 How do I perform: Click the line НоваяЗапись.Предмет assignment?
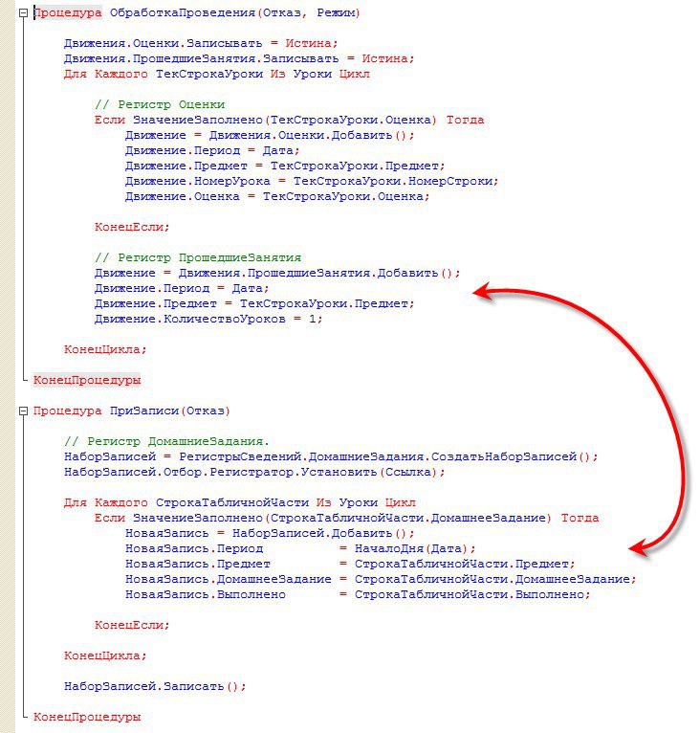(x=350, y=565)
